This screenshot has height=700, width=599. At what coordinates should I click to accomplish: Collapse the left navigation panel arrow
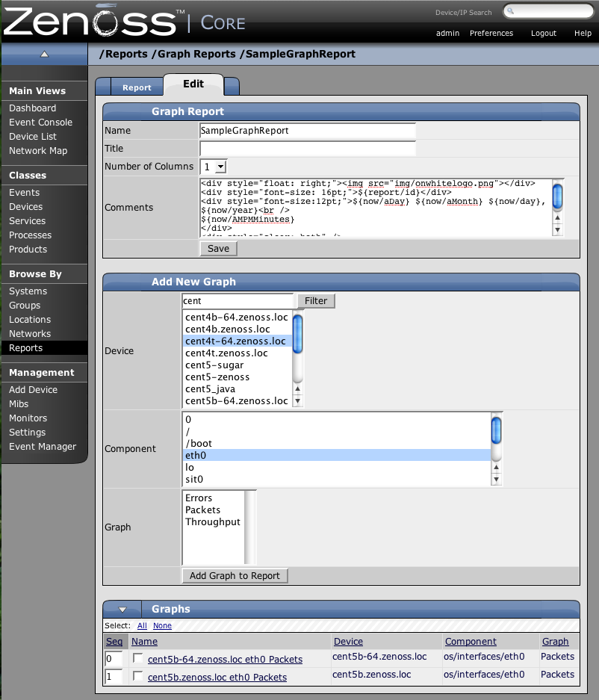[x=44, y=54]
